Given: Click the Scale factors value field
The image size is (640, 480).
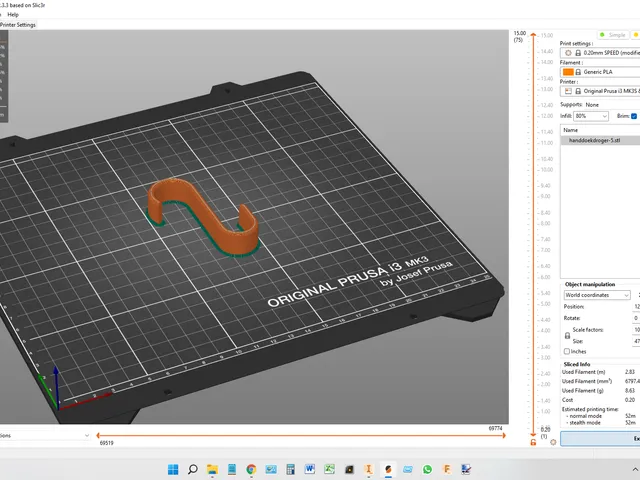Looking at the screenshot, I should (636, 329).
